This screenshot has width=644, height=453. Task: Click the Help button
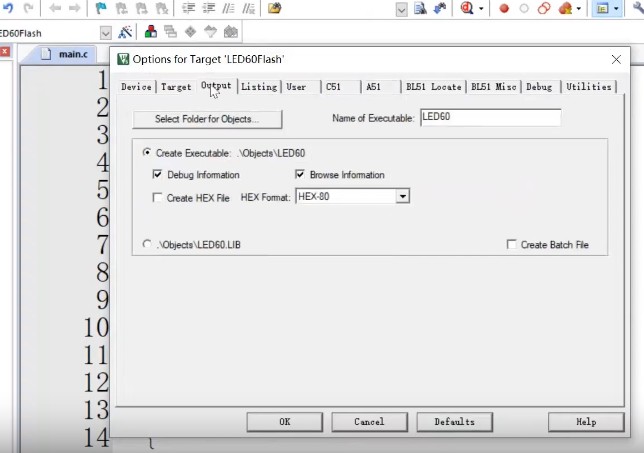[586, 422]
